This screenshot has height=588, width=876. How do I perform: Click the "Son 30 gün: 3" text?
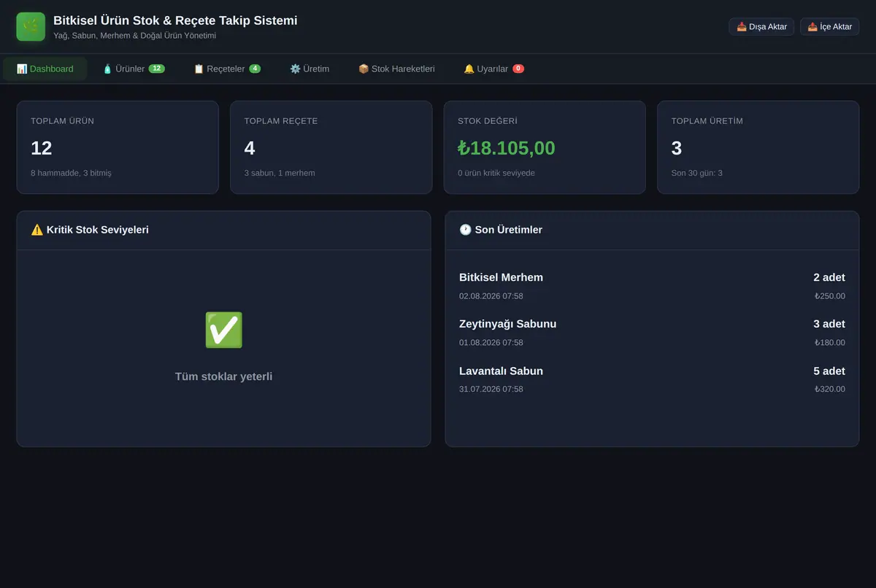[x=697, y=173]
